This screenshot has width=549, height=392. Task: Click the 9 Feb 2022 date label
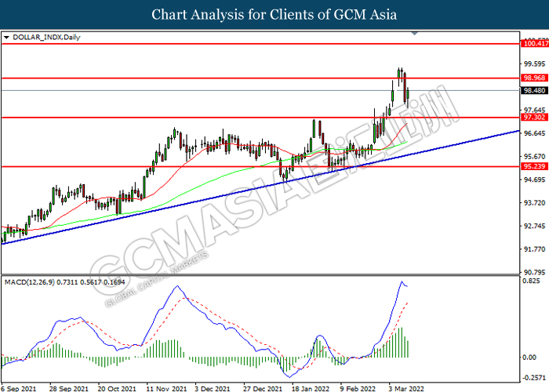tap(357, 388)
